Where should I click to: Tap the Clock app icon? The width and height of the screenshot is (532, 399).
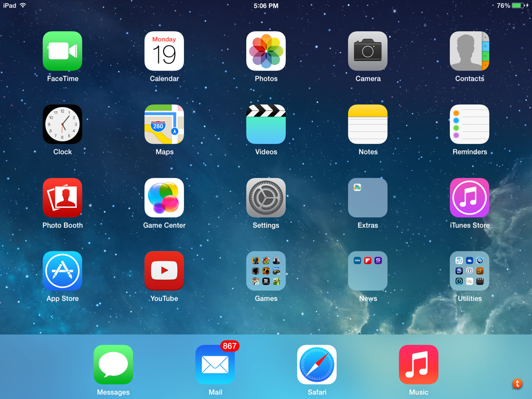tap(62, 124)
